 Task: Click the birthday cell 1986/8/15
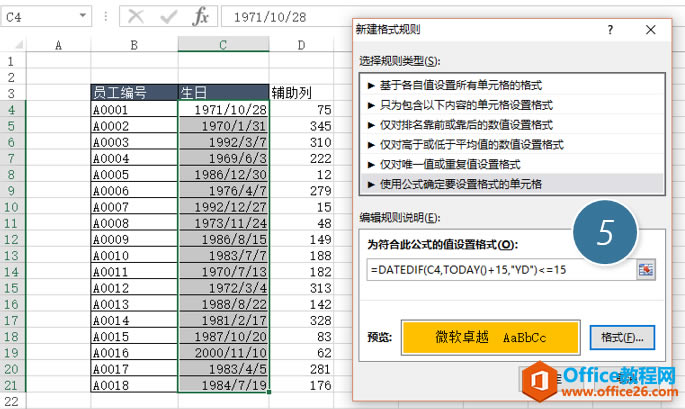tap(223, 239)
